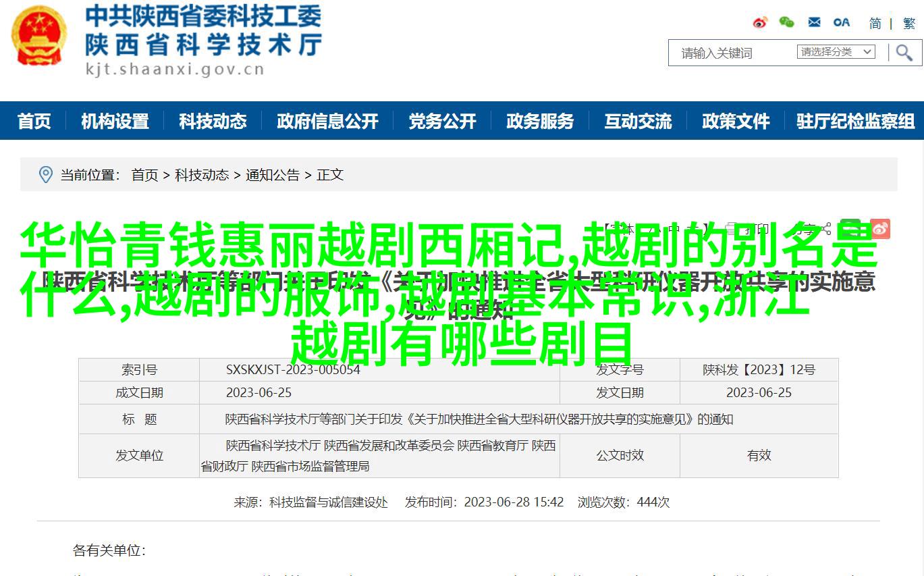Screen dimensions: 924x576
Task: Click the 通知公告 breadcrumb link
Action: click(x=273, y=175)
